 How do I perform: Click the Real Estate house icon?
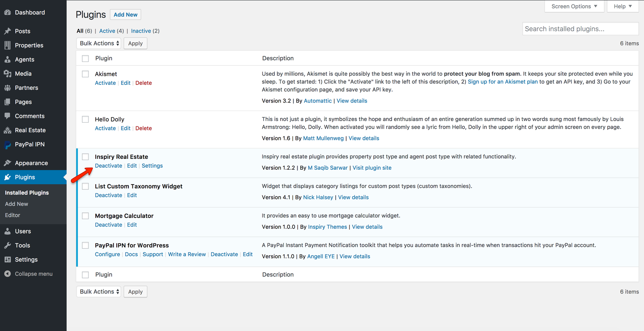click(7, 130)
